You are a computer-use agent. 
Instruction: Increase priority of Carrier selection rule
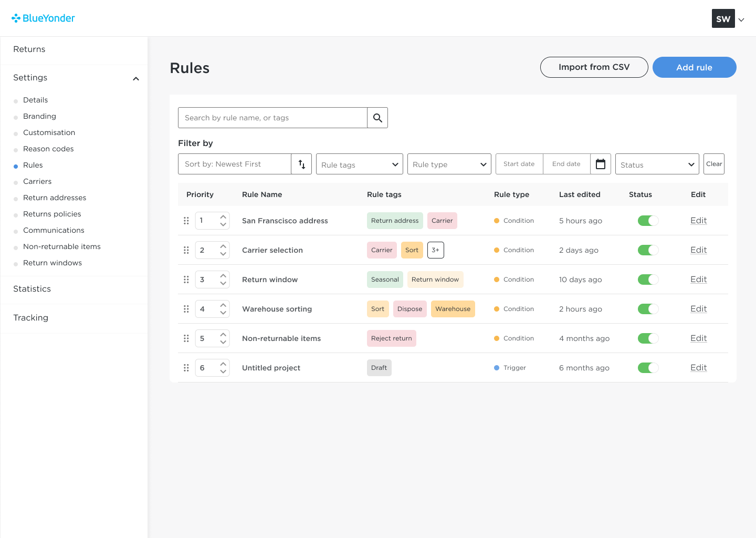click(x=223, y=246)
